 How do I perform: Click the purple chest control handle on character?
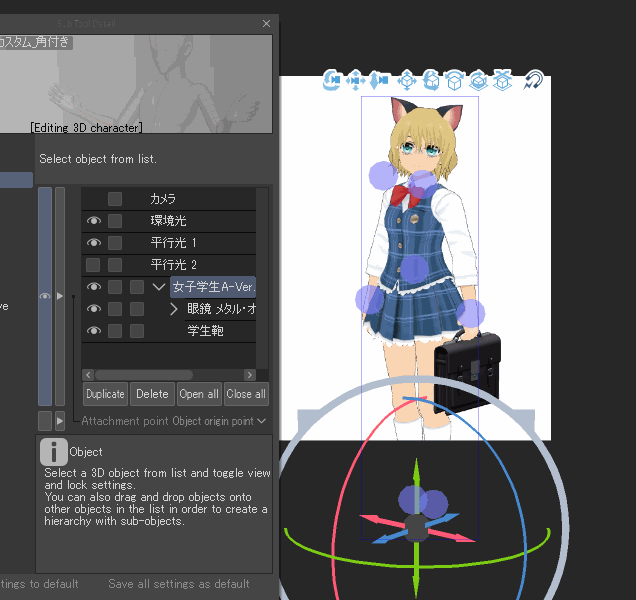[422, 183]
